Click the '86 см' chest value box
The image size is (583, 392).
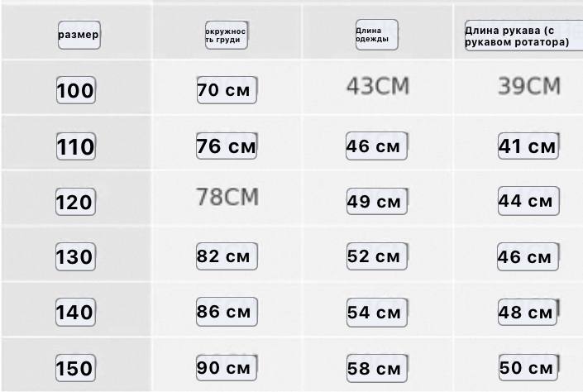click(x=227, y=312)
